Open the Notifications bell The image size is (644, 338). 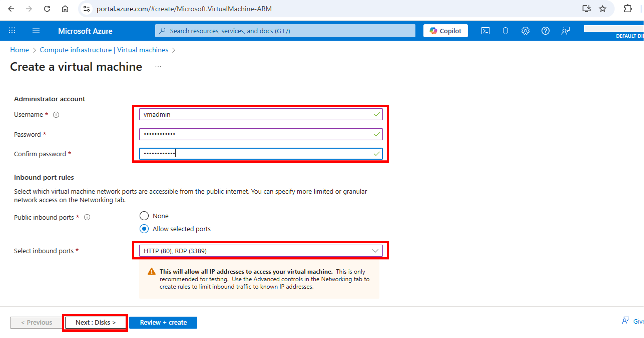click(x=505, y=31)
